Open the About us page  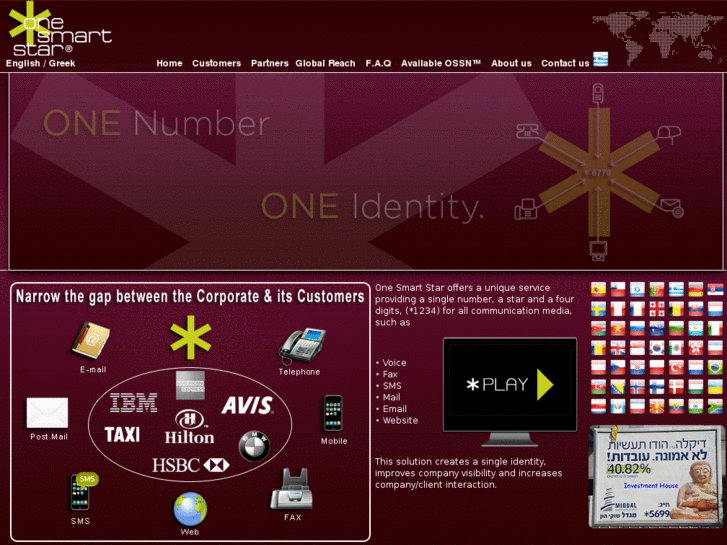(x=511, y=63)
